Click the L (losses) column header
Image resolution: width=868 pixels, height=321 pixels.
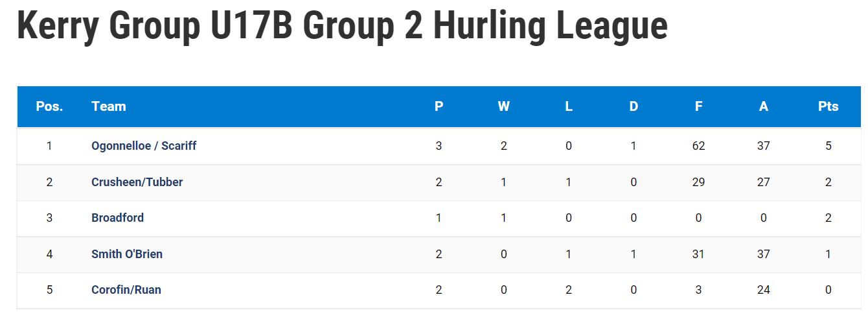[569, 106]
